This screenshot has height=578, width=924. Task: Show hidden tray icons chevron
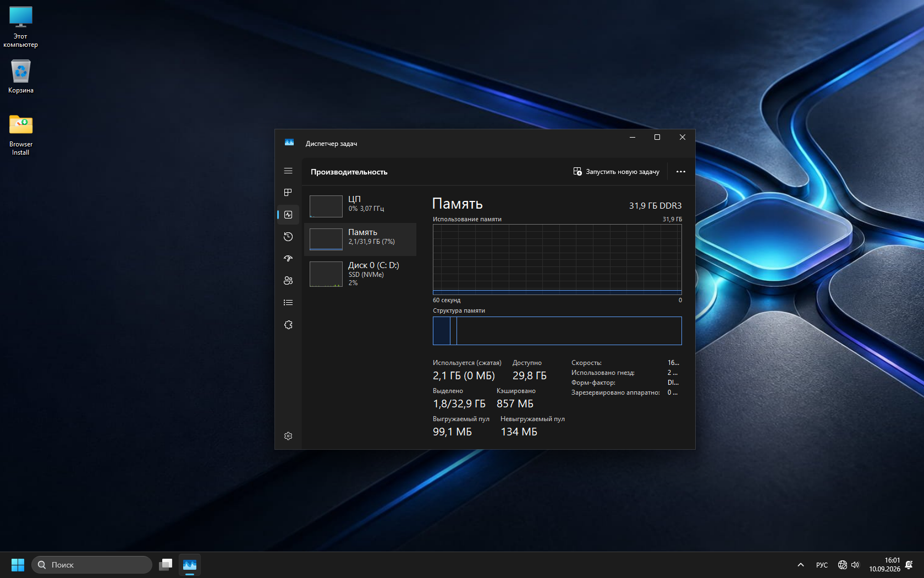[801, 565]
